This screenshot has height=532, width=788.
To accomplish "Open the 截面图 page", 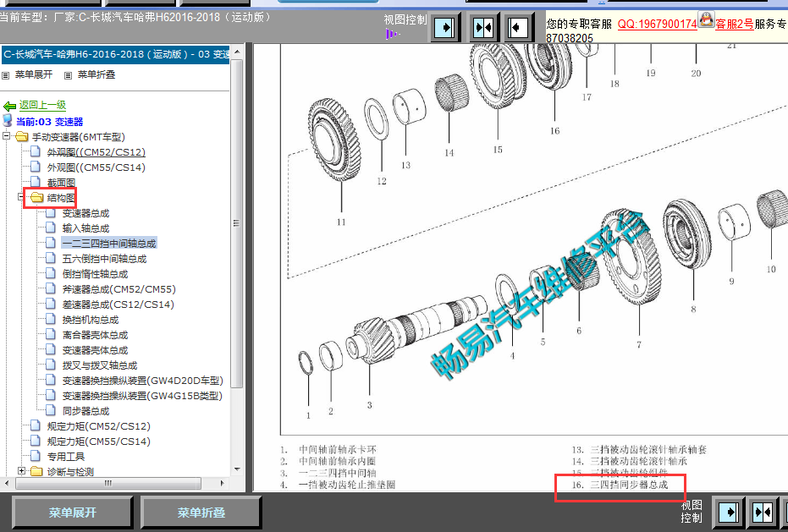I will click(61, 183).
